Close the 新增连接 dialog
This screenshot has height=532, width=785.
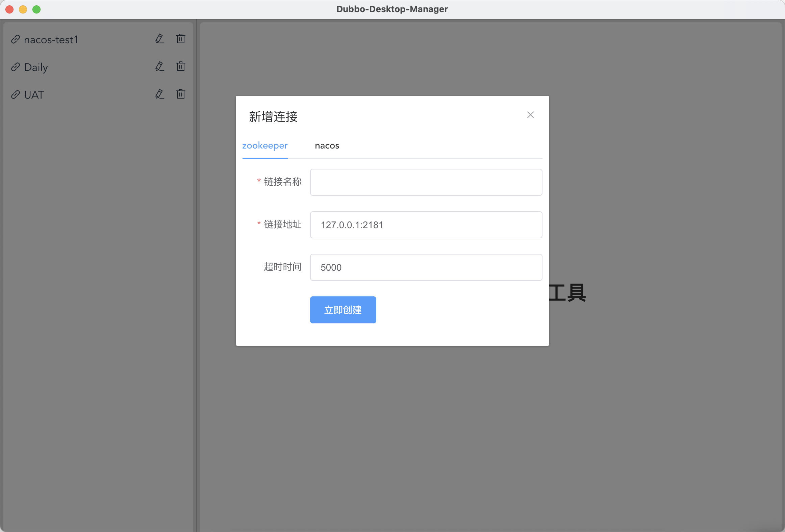coord(530,115)
